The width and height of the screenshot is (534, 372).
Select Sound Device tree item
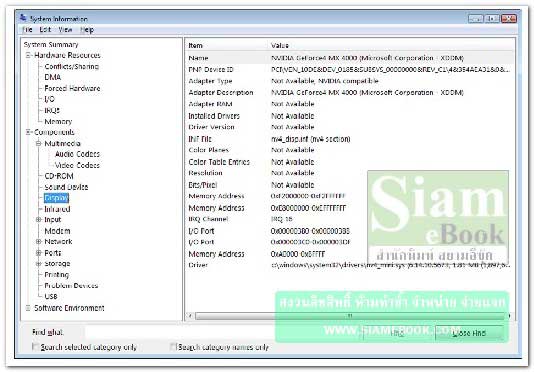[x=66, y=187]
